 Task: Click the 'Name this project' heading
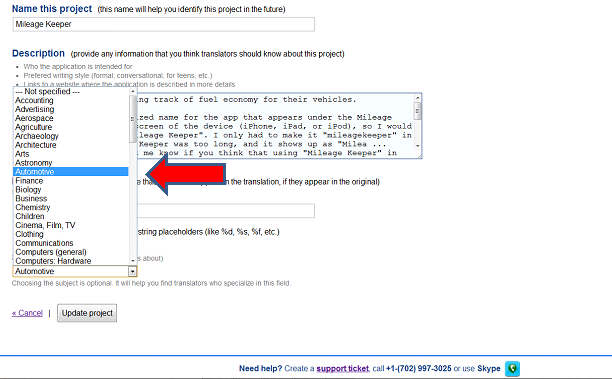click(x=52, y=9)
